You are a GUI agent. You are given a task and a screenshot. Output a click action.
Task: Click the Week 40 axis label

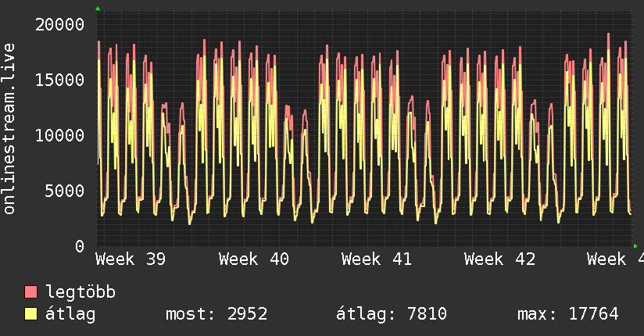[254, 259]
